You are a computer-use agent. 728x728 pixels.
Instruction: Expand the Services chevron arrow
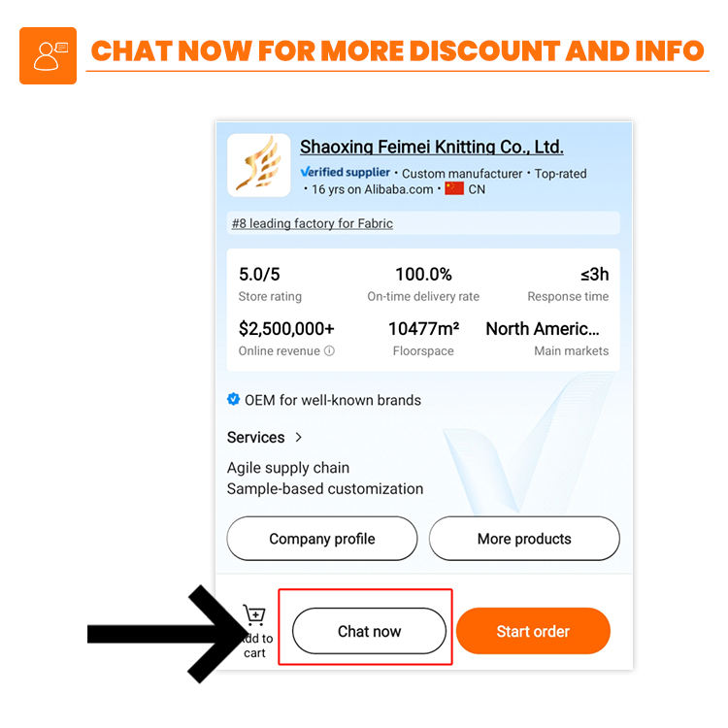tap(299, 438)
